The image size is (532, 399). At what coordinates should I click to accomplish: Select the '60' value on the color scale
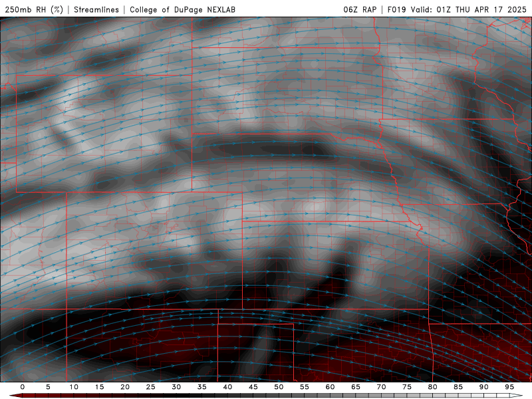coord(330,387)
